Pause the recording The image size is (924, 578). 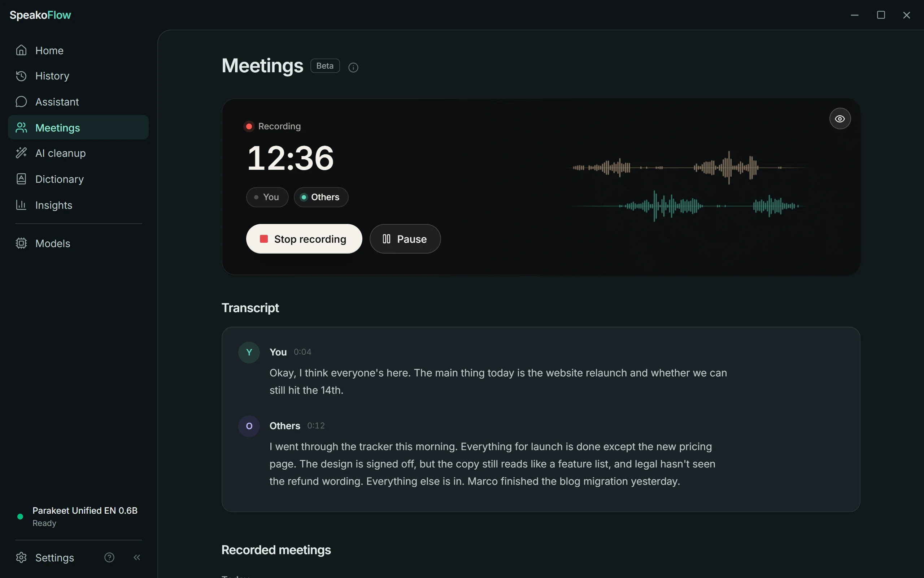405,238
